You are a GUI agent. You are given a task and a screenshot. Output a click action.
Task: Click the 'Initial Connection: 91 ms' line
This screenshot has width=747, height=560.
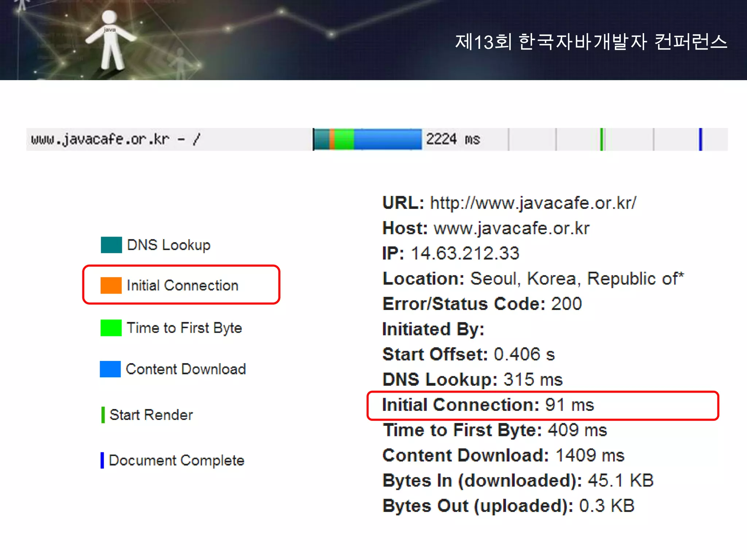click(488, 405)
